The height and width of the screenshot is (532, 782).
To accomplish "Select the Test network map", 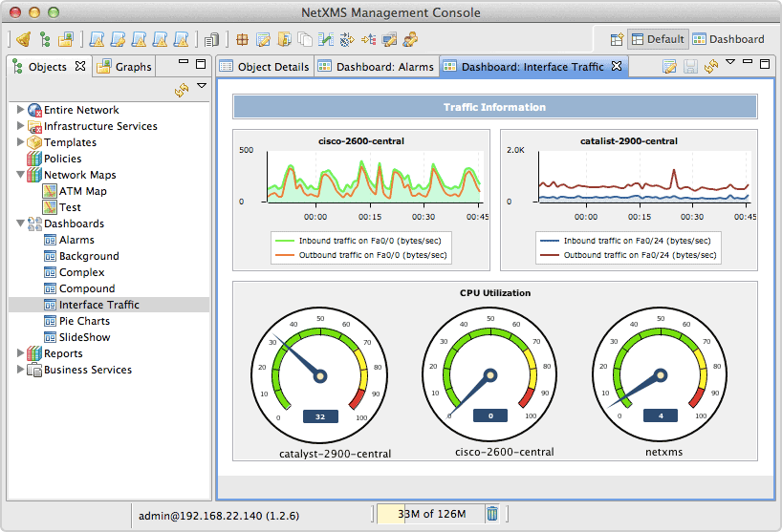I will pos(62,207).
